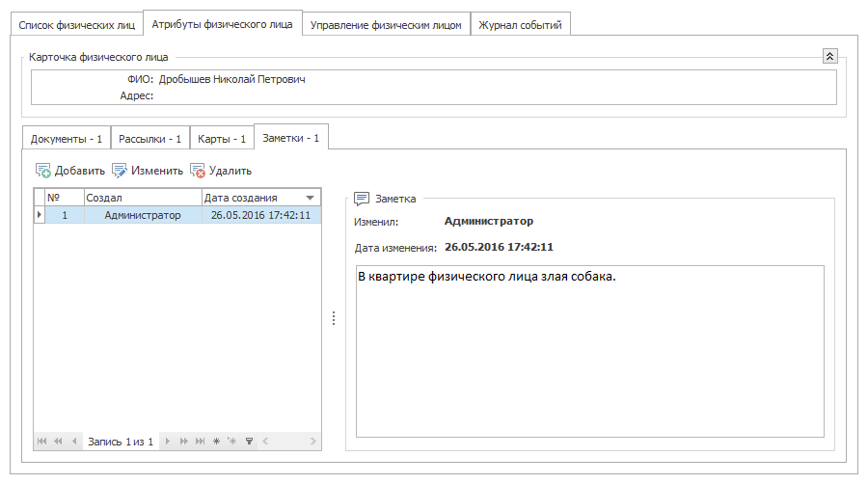Click horizontal scrollbar right arrow
The image size is (868, 484).
click(x=312, y=441)
